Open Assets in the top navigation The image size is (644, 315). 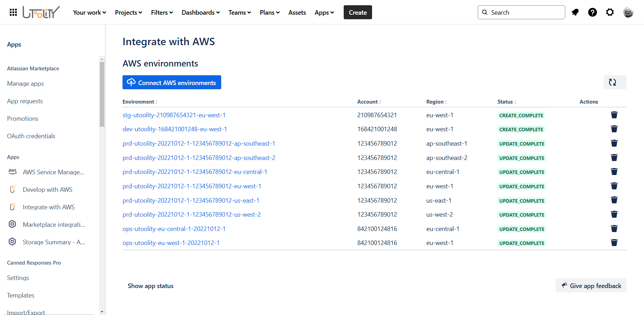click(x=297, y=13)
